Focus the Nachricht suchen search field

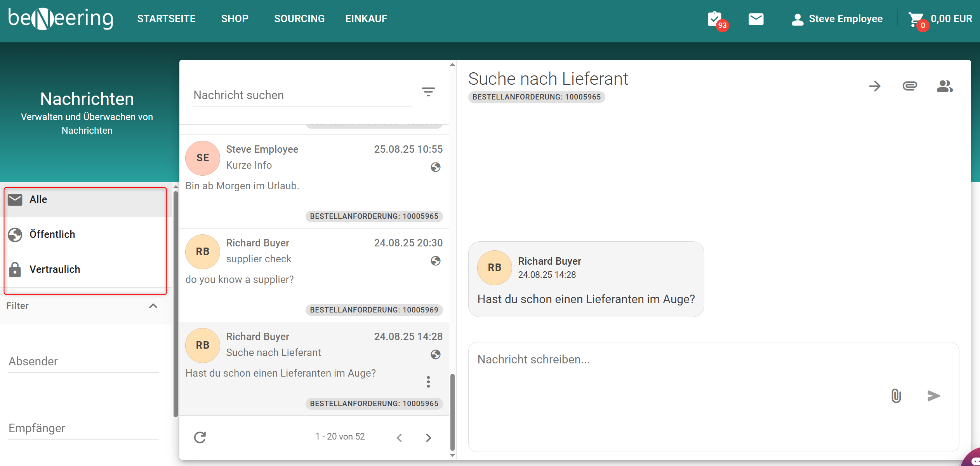302,95
